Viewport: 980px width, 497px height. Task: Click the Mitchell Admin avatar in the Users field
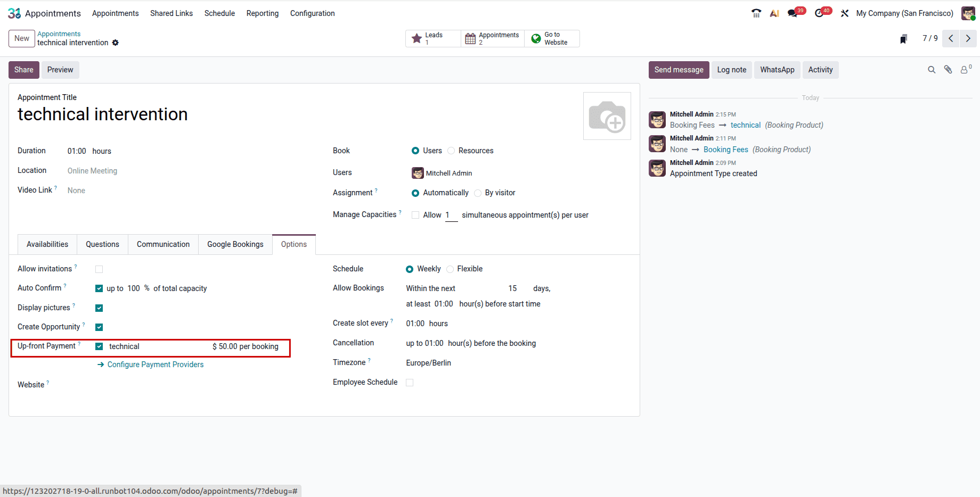418,173
